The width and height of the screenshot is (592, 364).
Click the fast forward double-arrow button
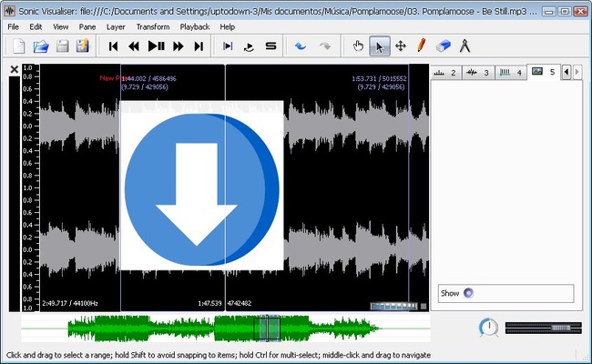click(x=179, y=46)
